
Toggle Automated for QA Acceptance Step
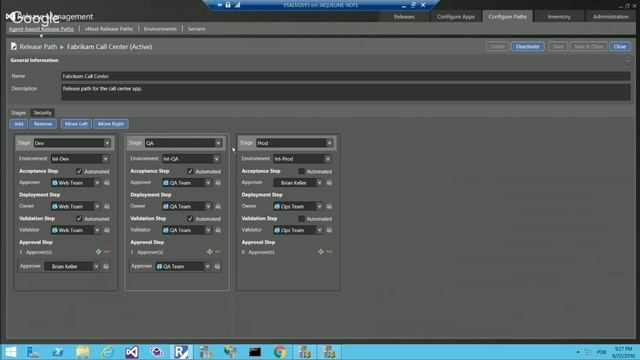pyautogui.click(x=190, y=171)
